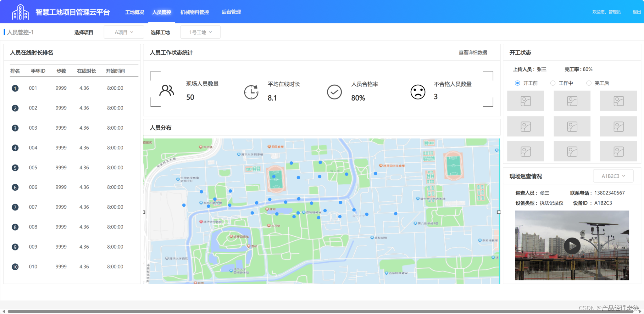Click 退出 logout link
Screen dimensions: 644x314
[x=637, y=12]
